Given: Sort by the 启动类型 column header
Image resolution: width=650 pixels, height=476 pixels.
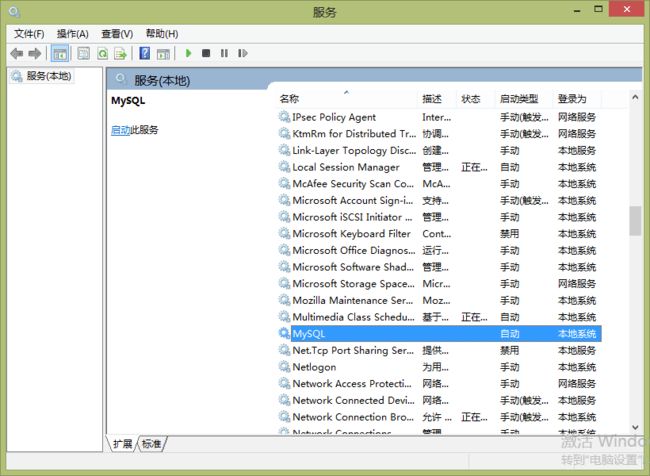Looking at the screenshot, I should coord(524,99).
